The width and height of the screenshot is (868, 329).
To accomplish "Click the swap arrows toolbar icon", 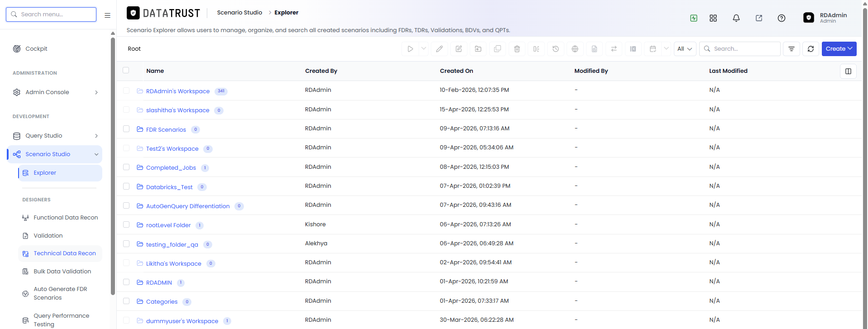I will pyautogui.click(x=614, y=49).
